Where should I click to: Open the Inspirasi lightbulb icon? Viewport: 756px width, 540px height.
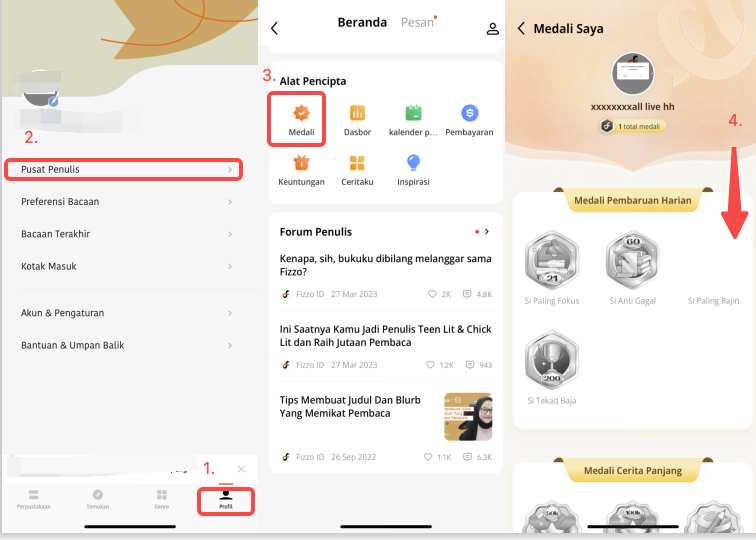point(413,163)
